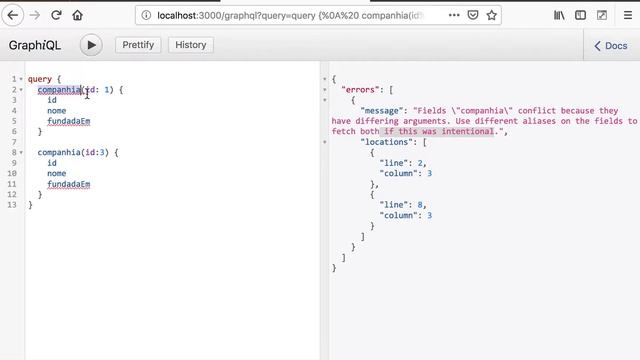
Task: Click the "if this was intentional" highlighted text
Action: tap(439, 131)
